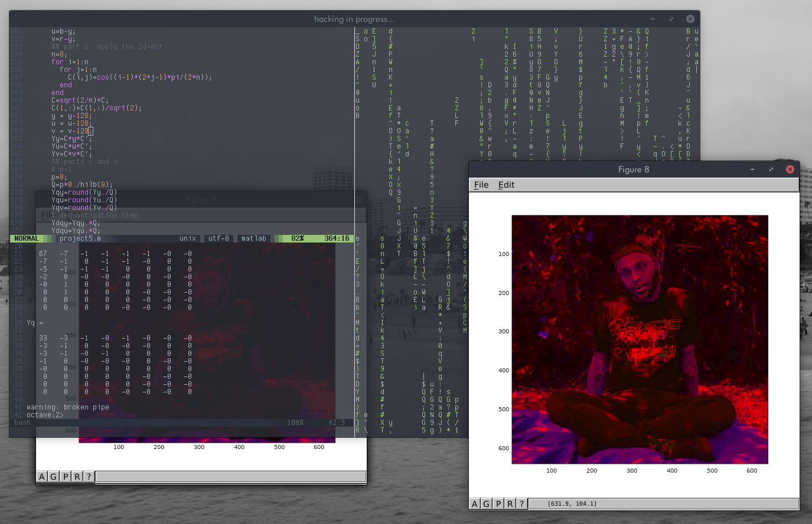
Task: Open the Edit menu in Figure 8
Action: click(506, 185)
